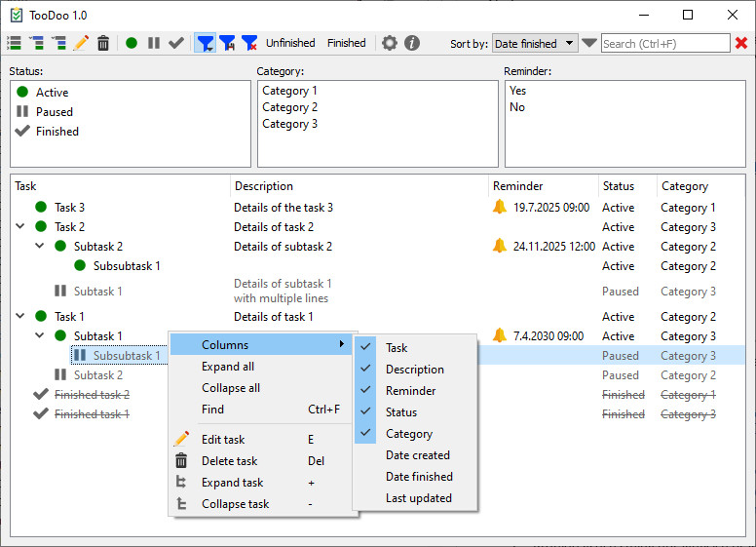Viewport: 756px width, 547px height.
Task: Click the trash icon beside Delete task
Action: pos(181,460)
